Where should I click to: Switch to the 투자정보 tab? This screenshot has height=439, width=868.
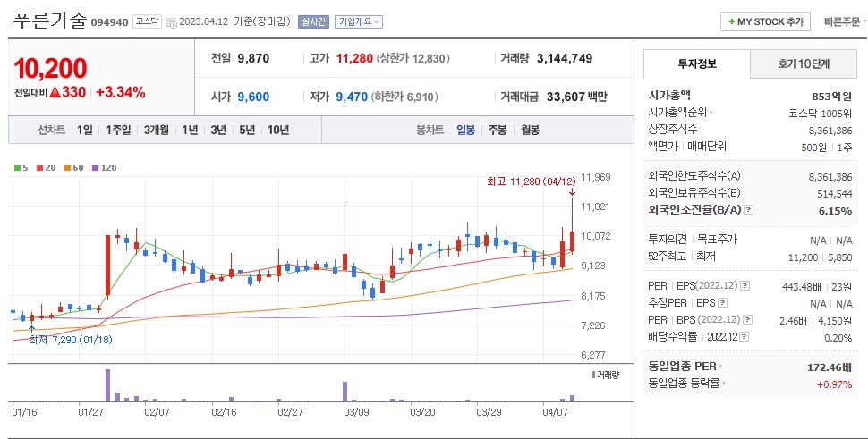click(697, 63)
